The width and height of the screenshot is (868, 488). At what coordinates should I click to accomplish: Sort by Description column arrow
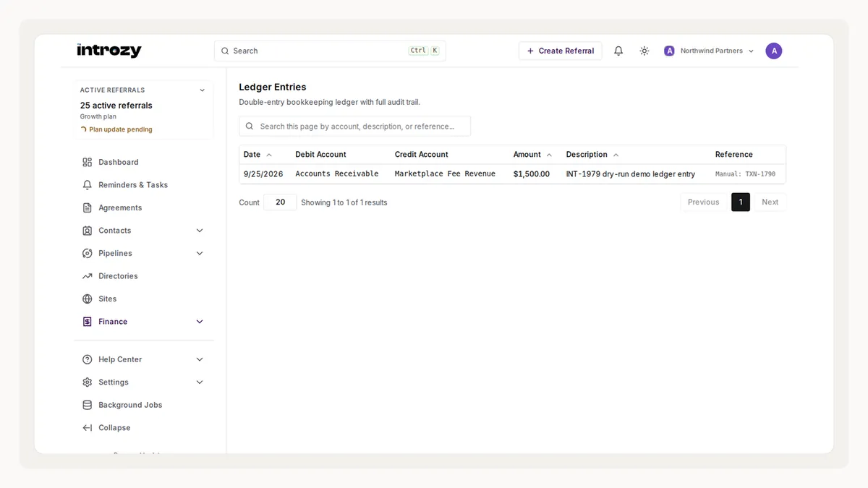pos(616,155)
